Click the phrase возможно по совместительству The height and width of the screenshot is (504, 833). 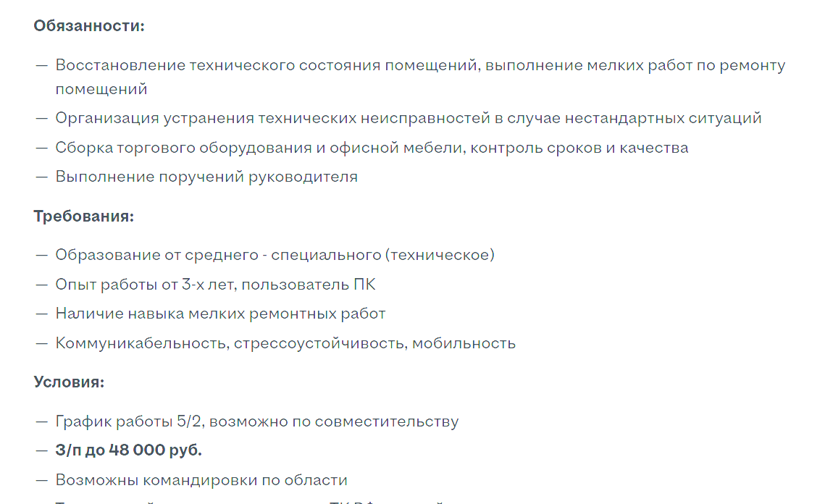334,421
